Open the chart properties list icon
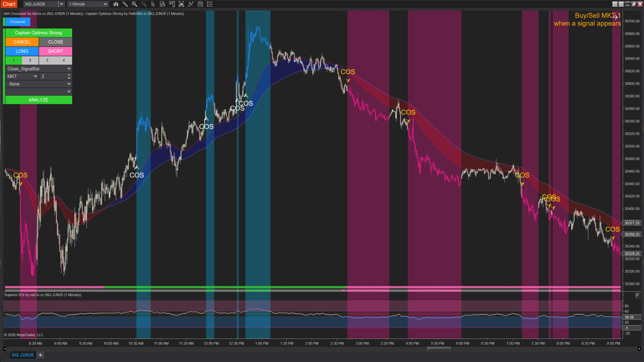This screenshot has width=644, height=362. click(210, 4)
